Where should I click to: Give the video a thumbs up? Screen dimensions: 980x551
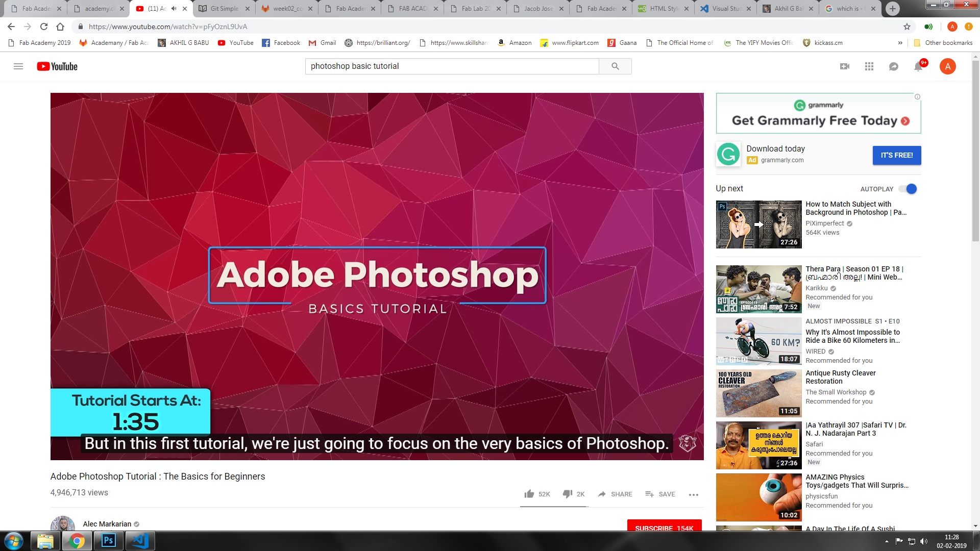coord(529,494)
